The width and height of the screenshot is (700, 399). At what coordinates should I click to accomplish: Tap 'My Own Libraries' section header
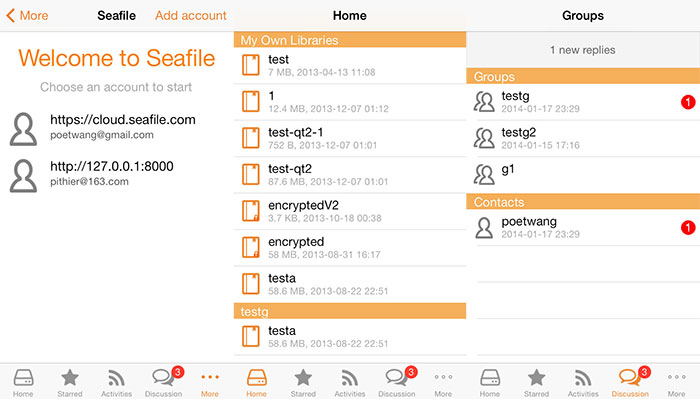350,40
